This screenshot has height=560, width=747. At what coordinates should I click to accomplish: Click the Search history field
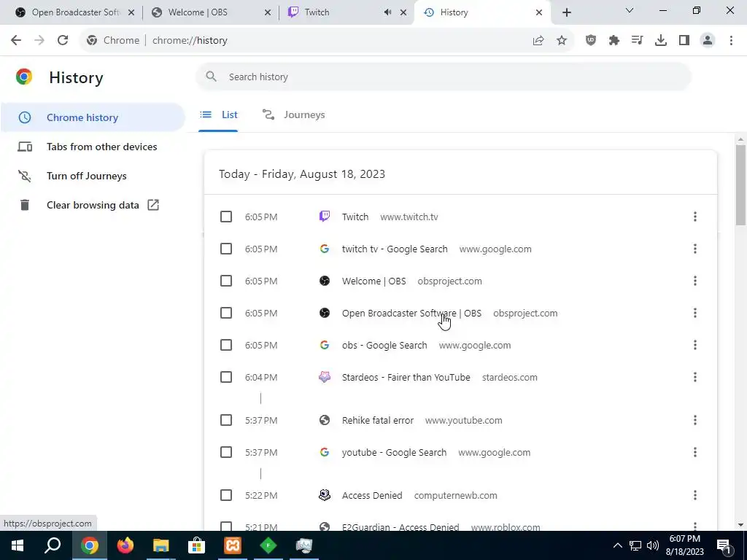444,77
